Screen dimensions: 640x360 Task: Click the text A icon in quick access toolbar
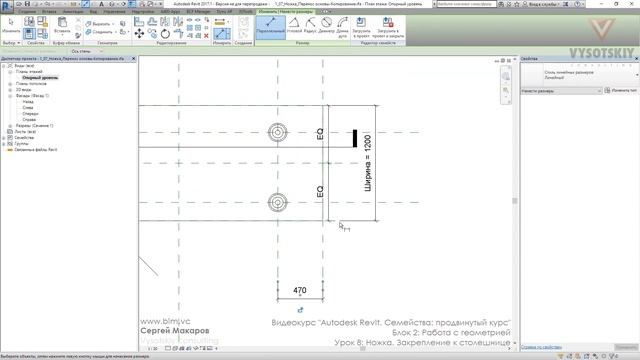click(x=102, y=4)
